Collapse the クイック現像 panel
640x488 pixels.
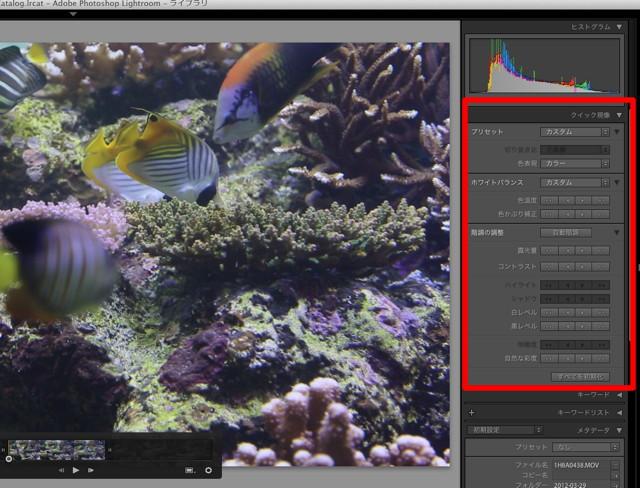[x=620, y=115]
